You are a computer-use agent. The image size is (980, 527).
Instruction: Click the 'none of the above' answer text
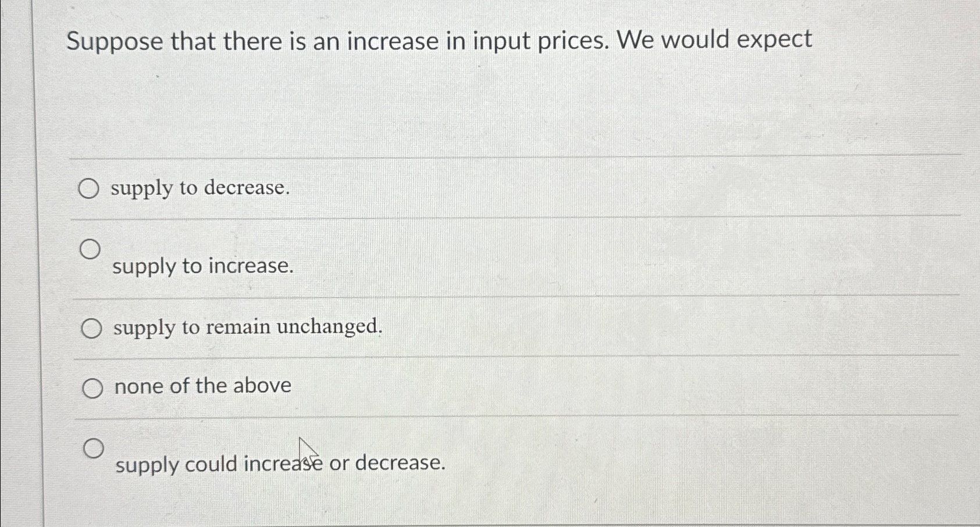click(x=202, y=386)
